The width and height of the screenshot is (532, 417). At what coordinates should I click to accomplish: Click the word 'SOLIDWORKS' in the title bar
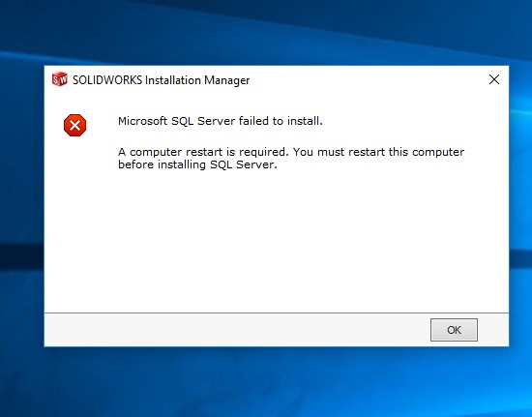[107, 80]
